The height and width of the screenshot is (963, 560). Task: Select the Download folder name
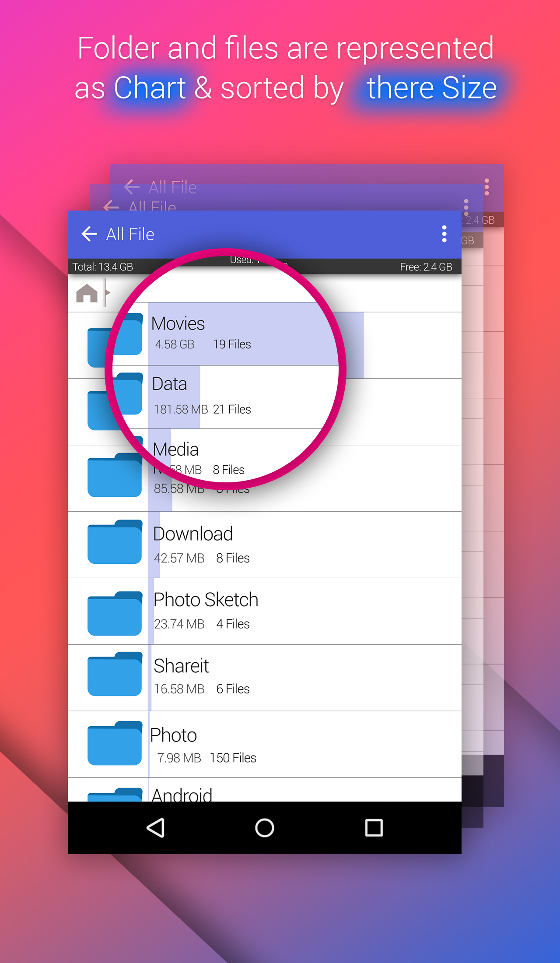coord(193,534)
